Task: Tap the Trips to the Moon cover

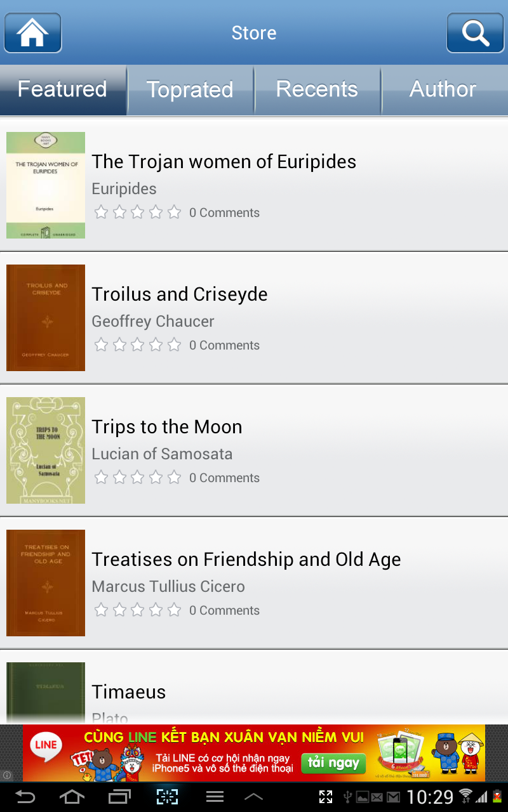Action: pos(46,450)
